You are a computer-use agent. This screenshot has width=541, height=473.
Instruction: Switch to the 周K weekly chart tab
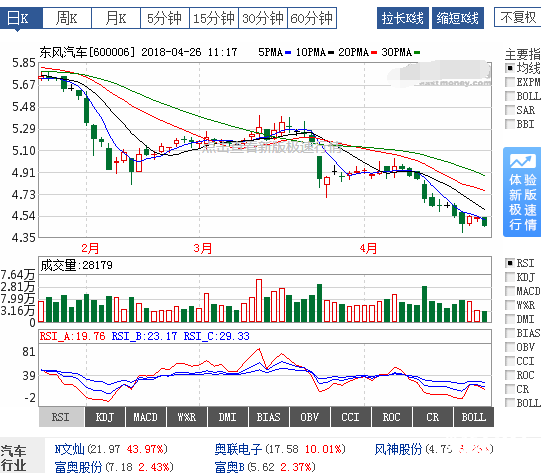point(67,18)
